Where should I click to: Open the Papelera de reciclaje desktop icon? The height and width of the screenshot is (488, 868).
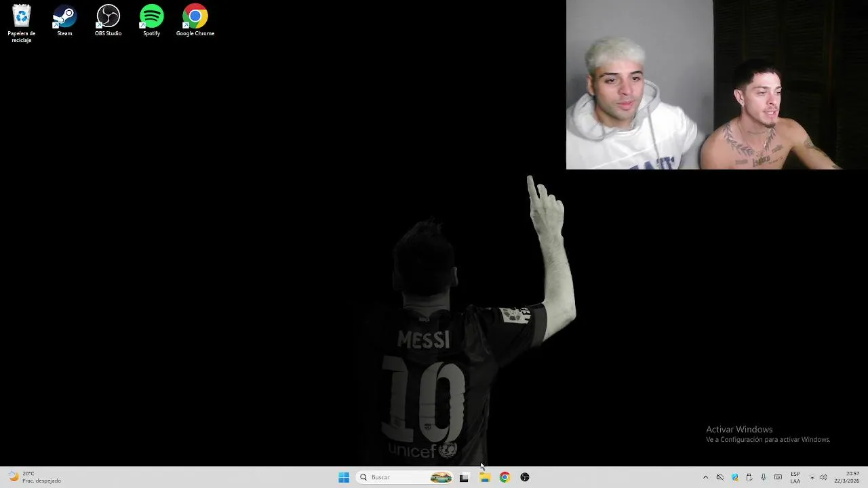pos(22,23)
